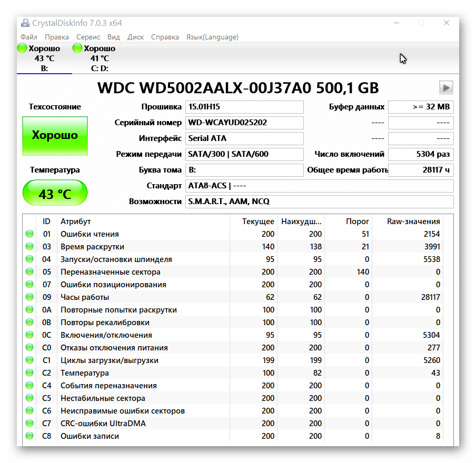The image size is (476, 463).
Task: Open the Справка menu
Action: [x=165, y=37]
